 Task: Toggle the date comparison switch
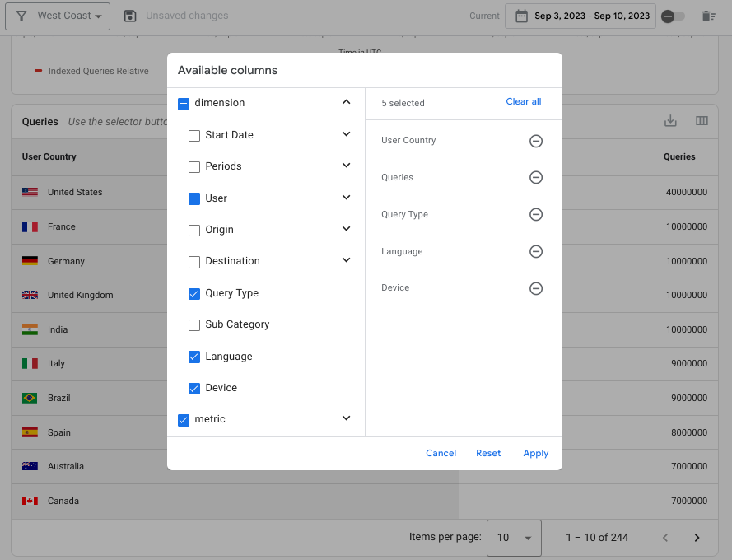click(674, 16)
